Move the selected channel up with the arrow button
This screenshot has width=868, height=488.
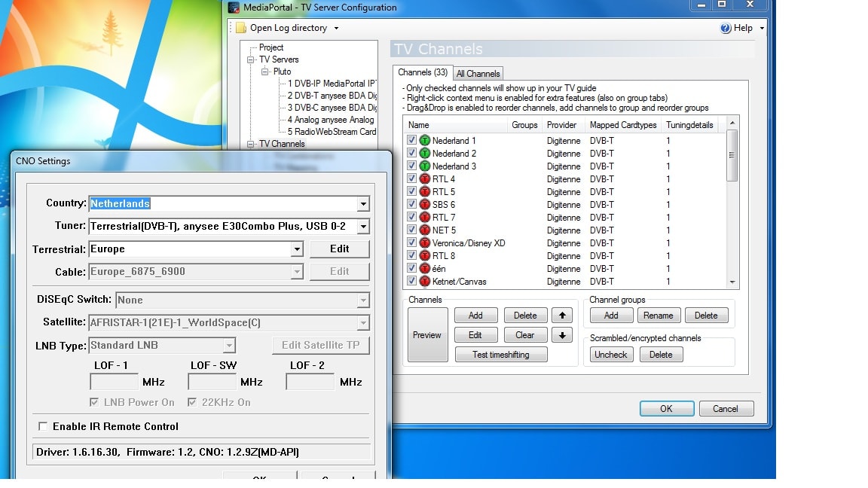[562, 316]
